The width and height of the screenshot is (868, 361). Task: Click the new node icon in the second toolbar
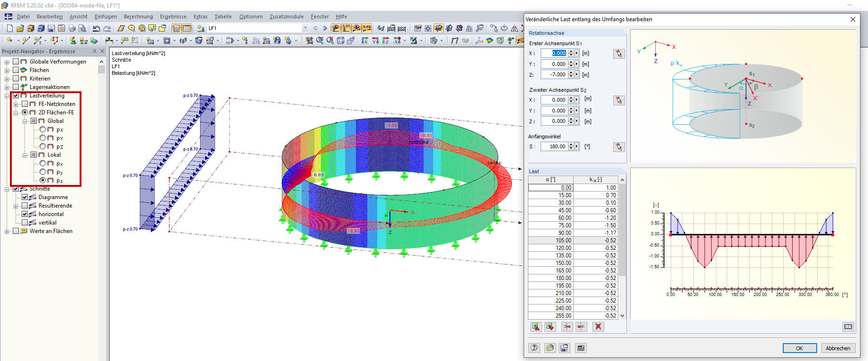tap(10, 40)
